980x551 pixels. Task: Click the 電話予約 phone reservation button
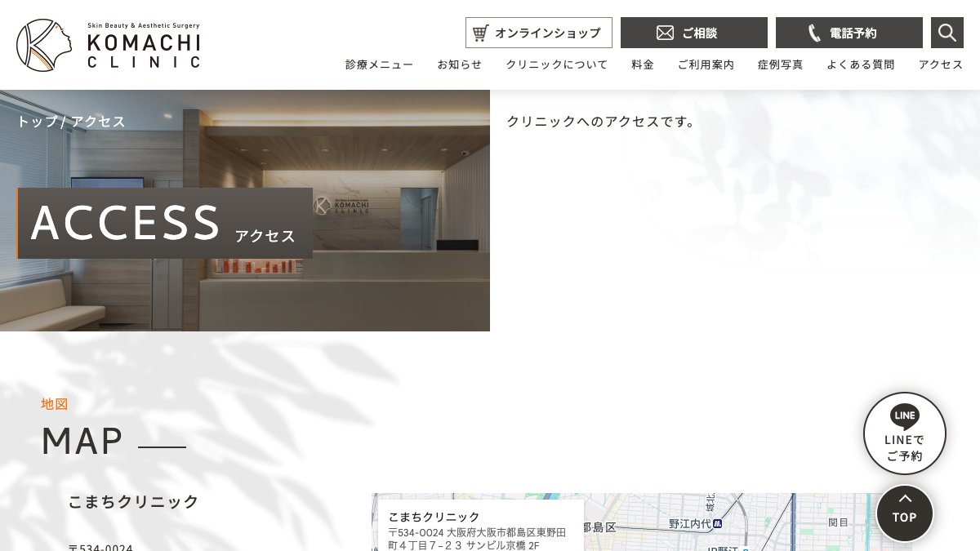pyautogui.click(x=849, y=33)
